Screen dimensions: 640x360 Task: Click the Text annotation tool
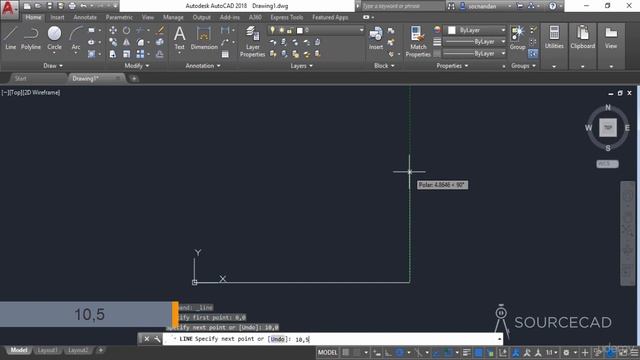click(x=180, y=38)
